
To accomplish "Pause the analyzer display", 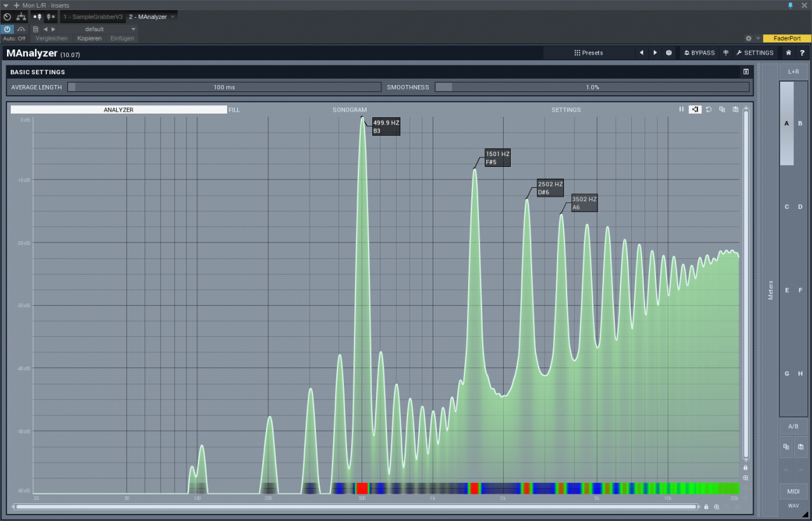I will [682, 109].
